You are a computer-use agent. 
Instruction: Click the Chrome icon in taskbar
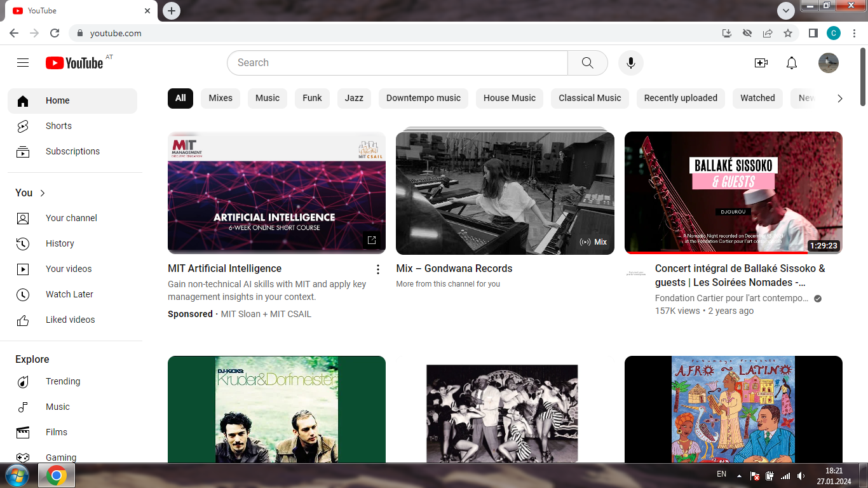tap(57, 475)
